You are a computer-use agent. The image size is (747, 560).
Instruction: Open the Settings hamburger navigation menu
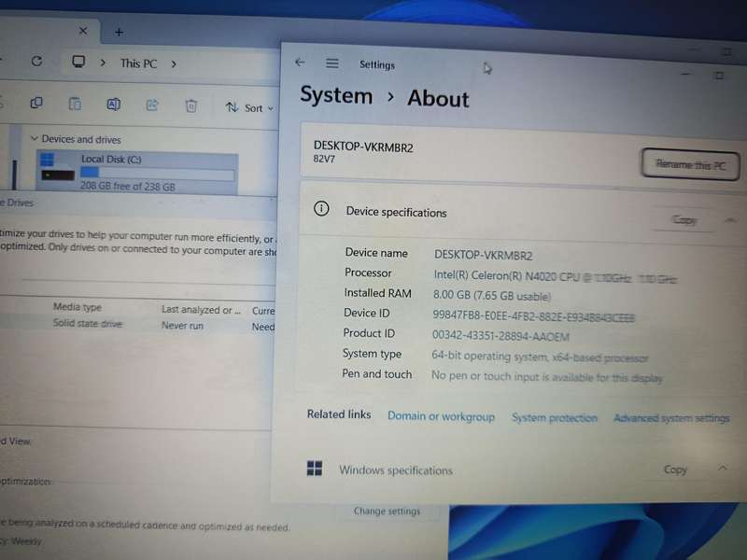[x=332, y=63]
